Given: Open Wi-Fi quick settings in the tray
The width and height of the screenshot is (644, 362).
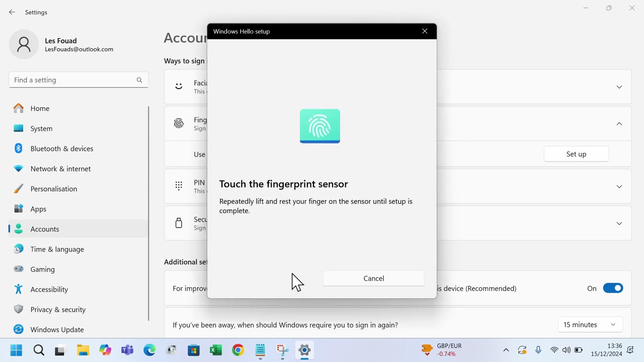Looking at the screenshot, I should (x=554, y=350).
